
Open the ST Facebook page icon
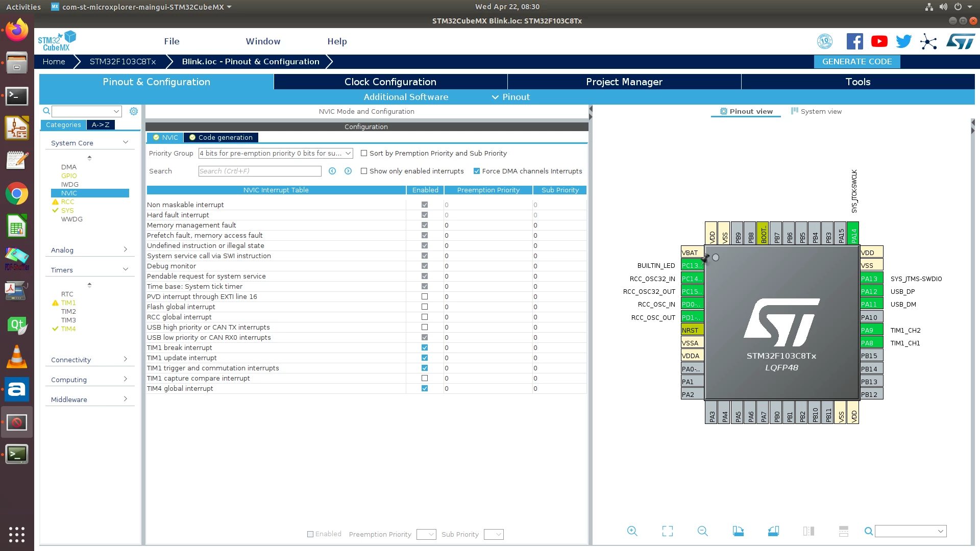[x=854, y=41]
